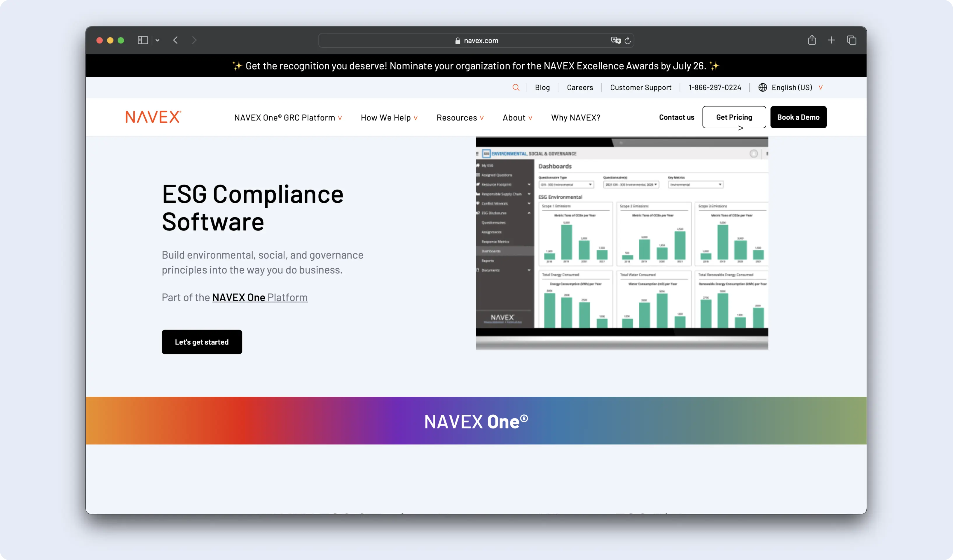Follow the NAVEX One Platform link

coord(260,297)
